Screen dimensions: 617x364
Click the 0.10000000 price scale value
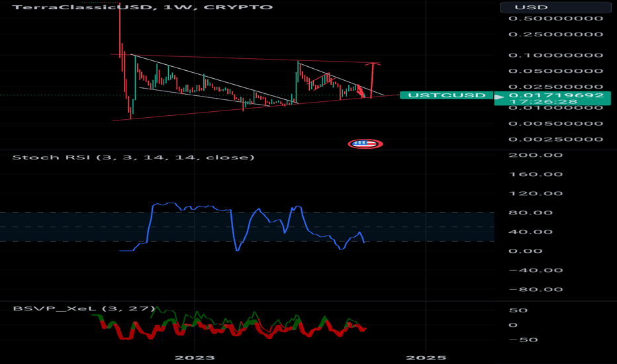tap(556, 55)
